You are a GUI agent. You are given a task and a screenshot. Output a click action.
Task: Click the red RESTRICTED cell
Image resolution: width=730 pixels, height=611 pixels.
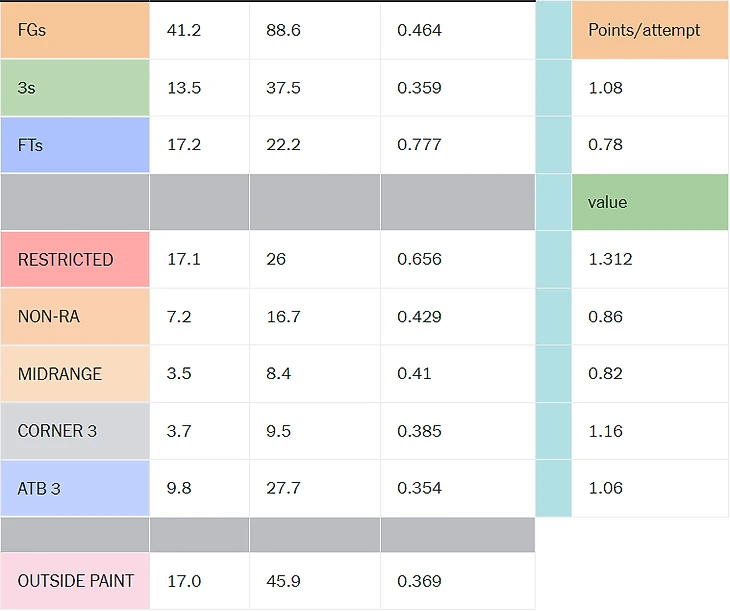[x=75, y=260]
